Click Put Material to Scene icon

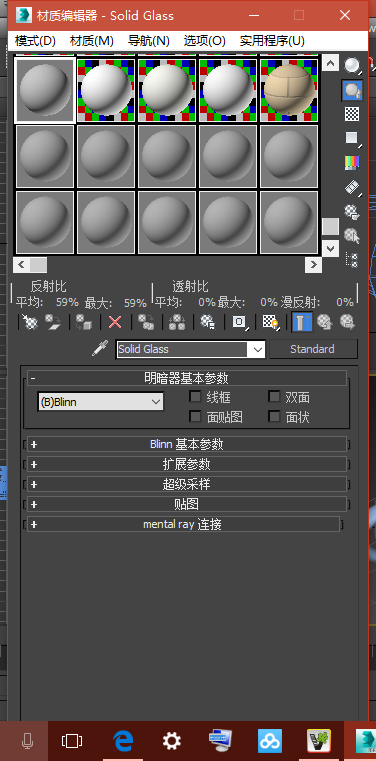coord(52,322)
